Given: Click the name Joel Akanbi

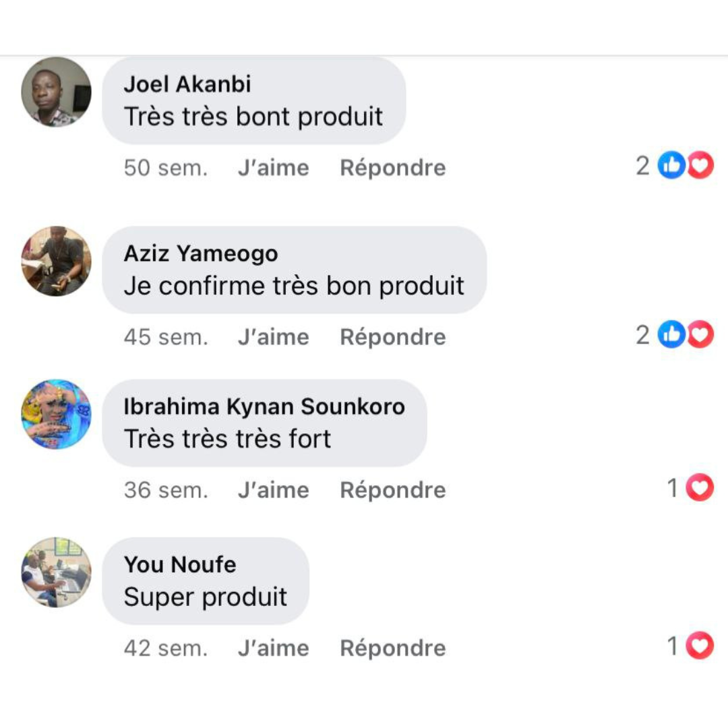Looking at the screenshot, I should pos(187,84).
